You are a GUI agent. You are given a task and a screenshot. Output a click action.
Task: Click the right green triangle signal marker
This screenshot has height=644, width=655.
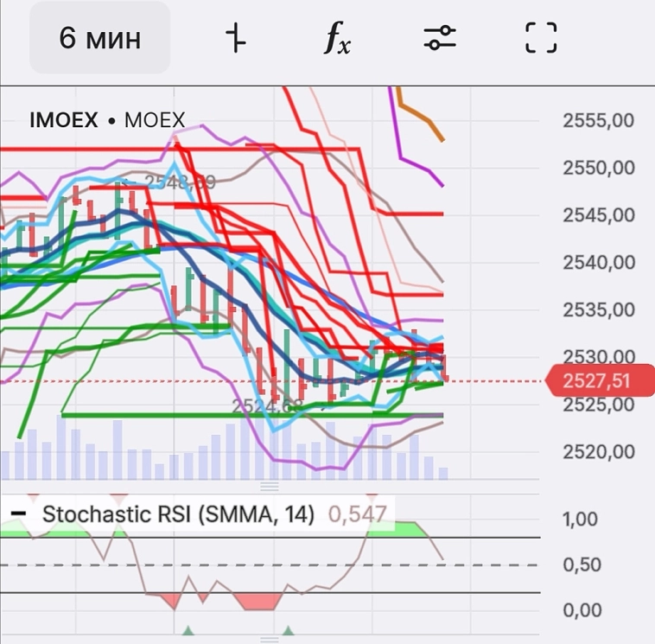click(x=289, y=632)
